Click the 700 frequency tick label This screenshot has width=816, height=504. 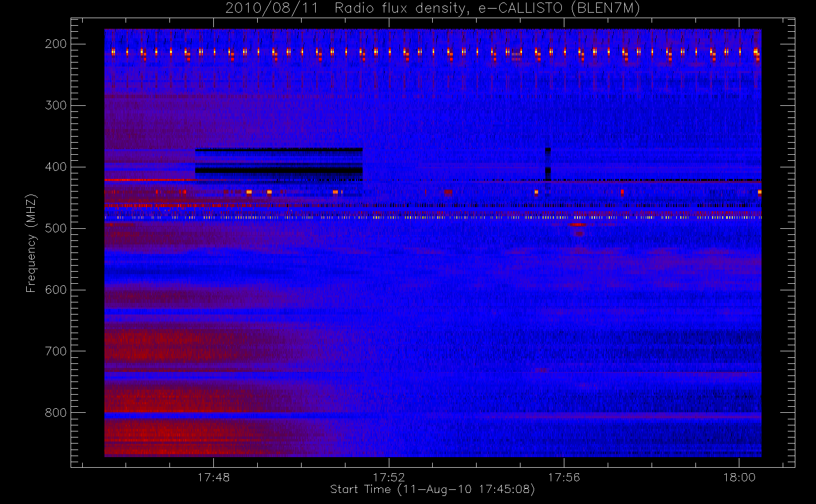pos(56,351)
